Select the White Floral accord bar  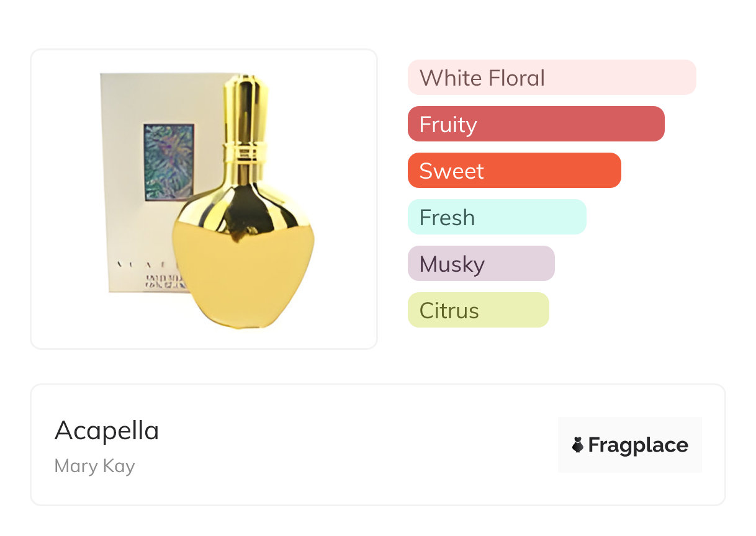pyautogui.click(x=551, y=78)
